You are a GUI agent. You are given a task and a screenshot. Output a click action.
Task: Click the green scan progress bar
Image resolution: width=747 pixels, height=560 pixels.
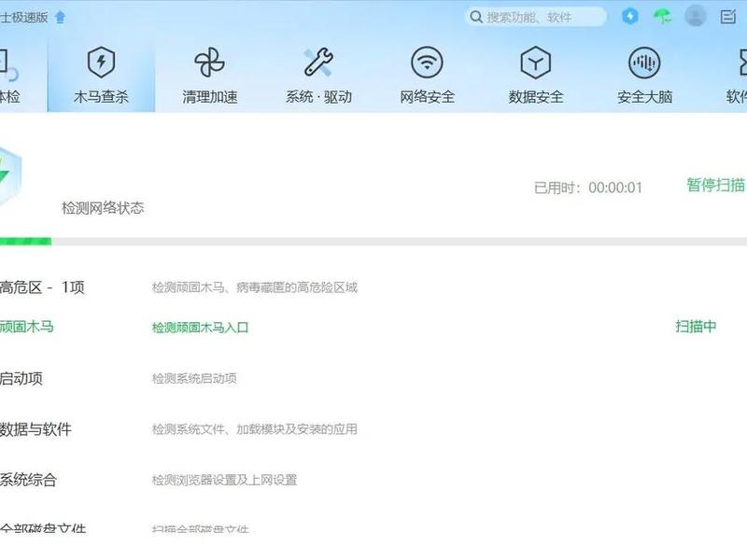pyautogui.click(x=25, y=242)
